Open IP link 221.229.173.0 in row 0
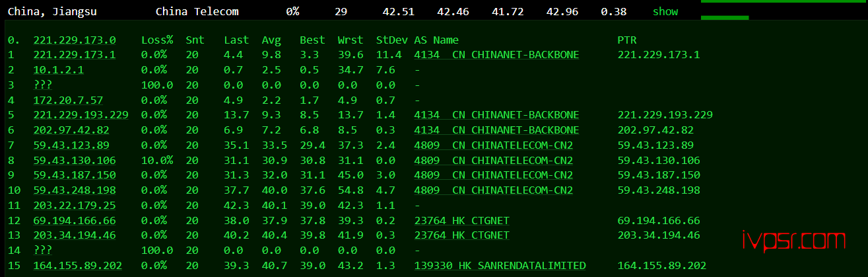868x277 pixels. pos(75,40)
